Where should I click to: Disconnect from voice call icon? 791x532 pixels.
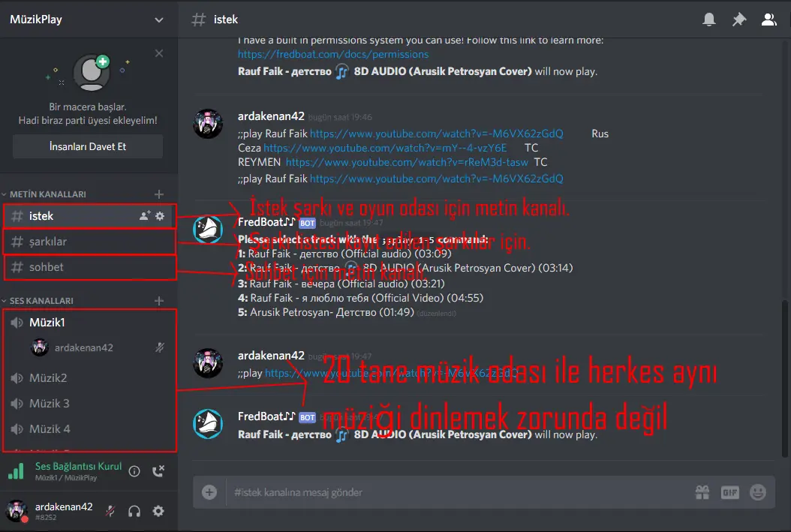pyautogui.click(x=158, y=471)
